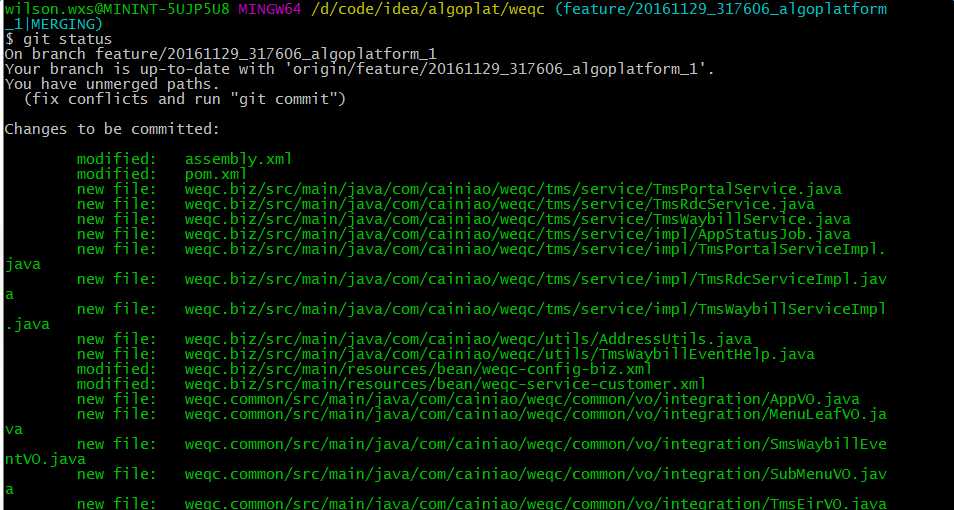
Task: Click the 'git status' command line
Action: click(x=58, y=39)
